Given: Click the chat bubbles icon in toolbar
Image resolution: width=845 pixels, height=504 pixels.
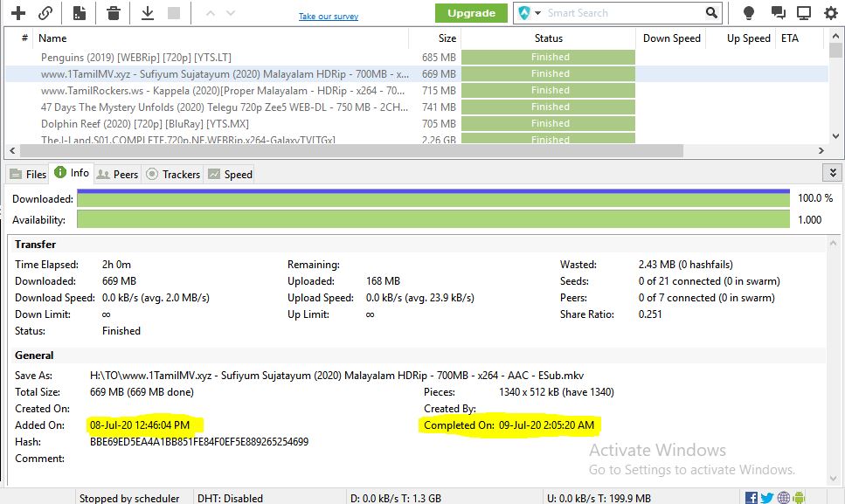Looking at the screenshot, I should pyautogui.click(x=778, y=13).
